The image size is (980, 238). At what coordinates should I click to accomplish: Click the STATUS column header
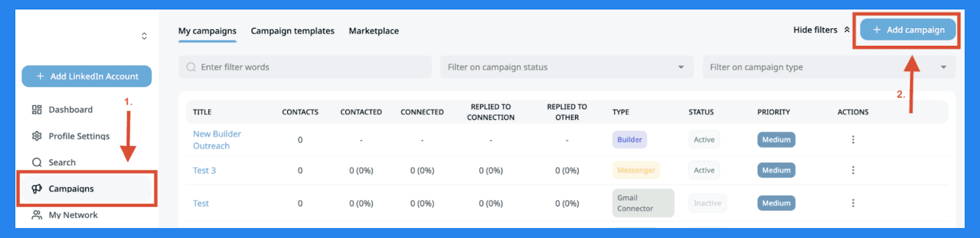[x=701, y=112]
